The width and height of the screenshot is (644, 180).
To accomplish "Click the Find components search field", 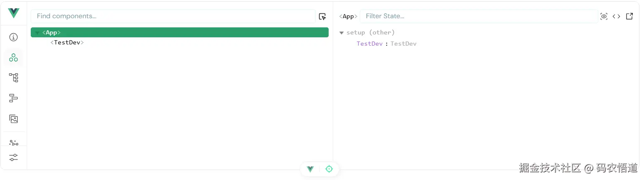I will pyautogui.click(x=173, y=16).
